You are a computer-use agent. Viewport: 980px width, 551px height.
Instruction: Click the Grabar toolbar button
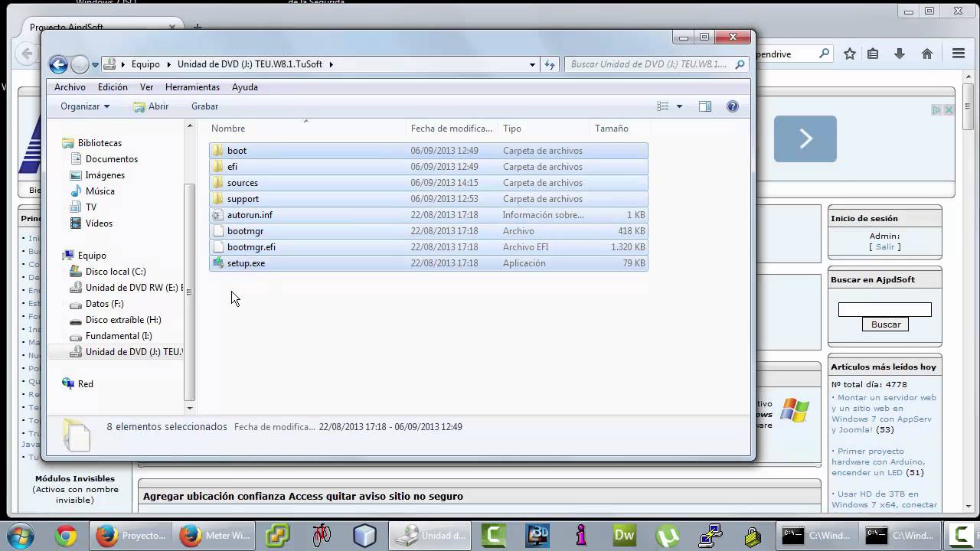pos(204,106)
